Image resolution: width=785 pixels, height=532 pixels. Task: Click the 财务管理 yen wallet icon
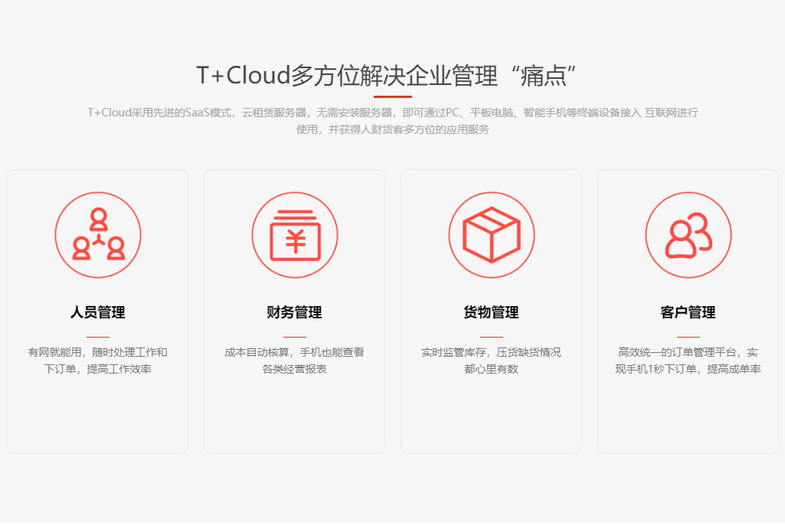295,235
